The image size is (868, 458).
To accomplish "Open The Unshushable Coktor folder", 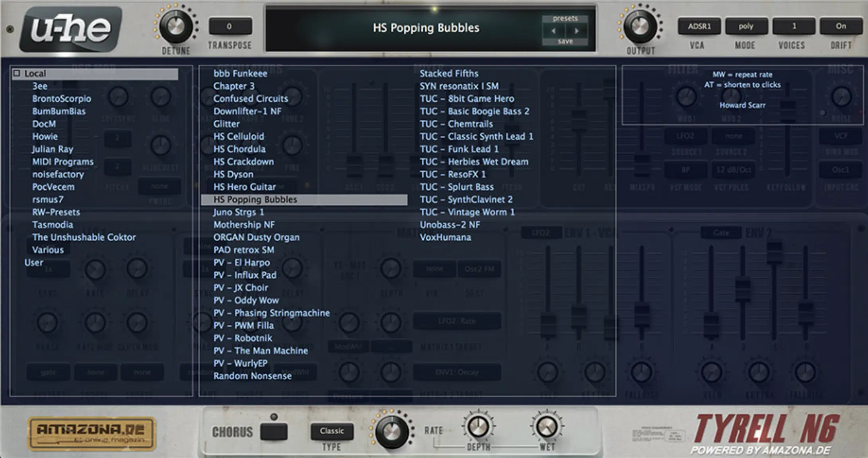I will 84,237.
